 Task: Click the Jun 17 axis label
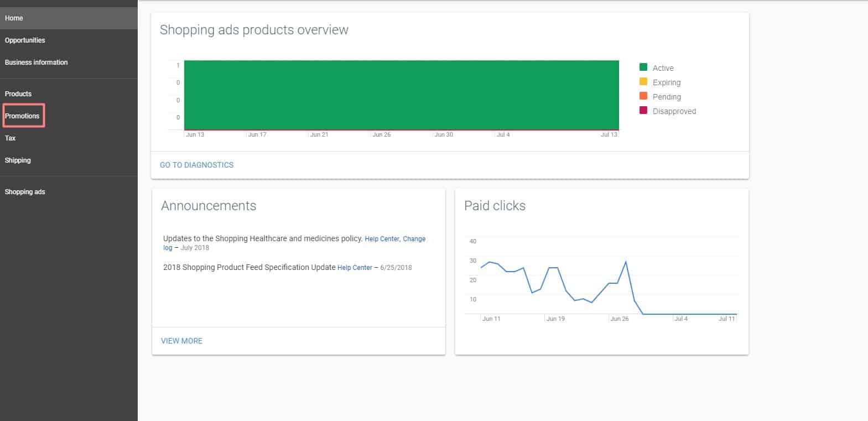(257, 134)
